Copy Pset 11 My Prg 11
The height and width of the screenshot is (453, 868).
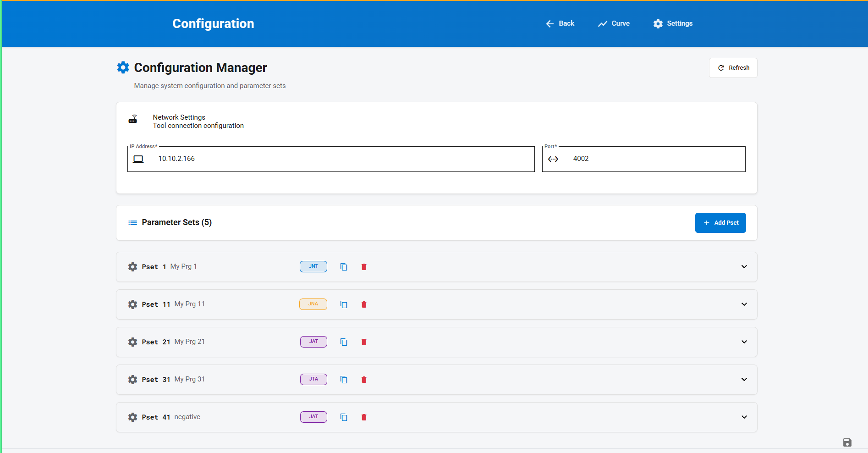click(344, 304)
